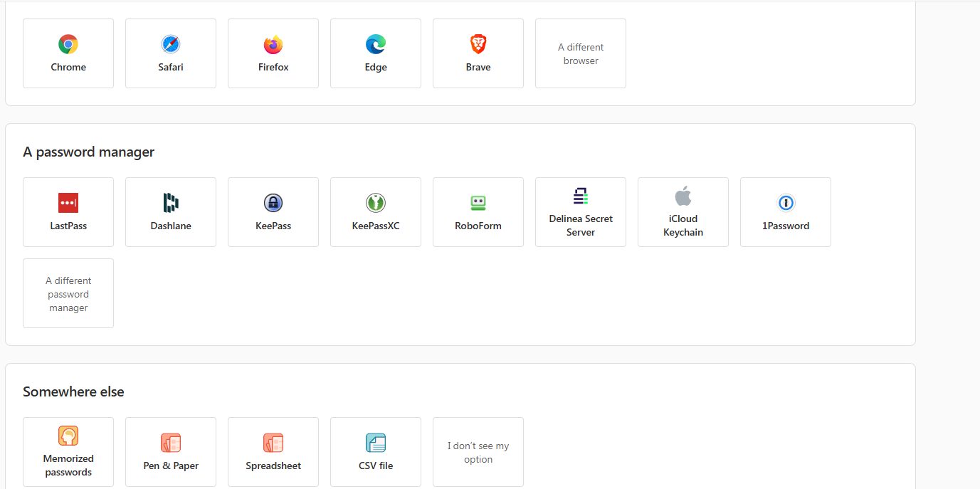Select the Memorized passwords option
Viewport: 980px width, 489px height.
click(x=68, y=452)
